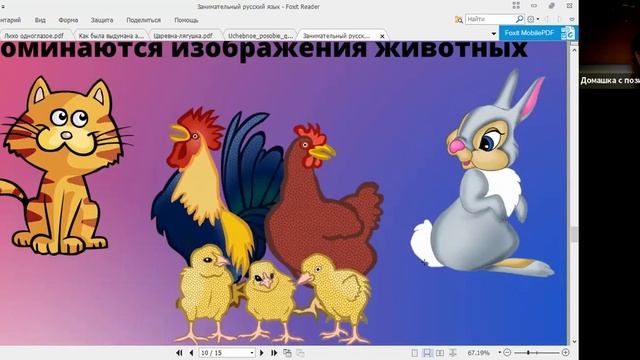Close the Занимательный русск tab
Screen dimensions: 640x360
click(x=382, y=36)
